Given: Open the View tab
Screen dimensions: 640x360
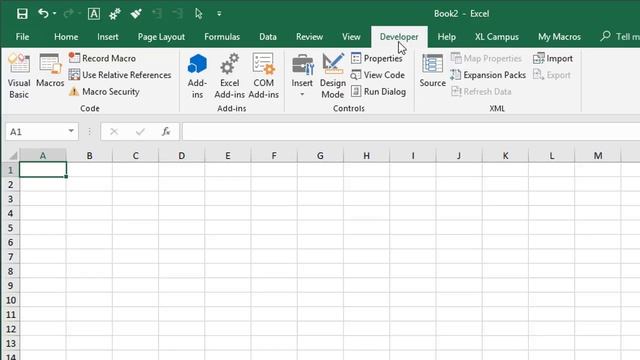Looking at the screenshot, I should [x=351, y=37].
